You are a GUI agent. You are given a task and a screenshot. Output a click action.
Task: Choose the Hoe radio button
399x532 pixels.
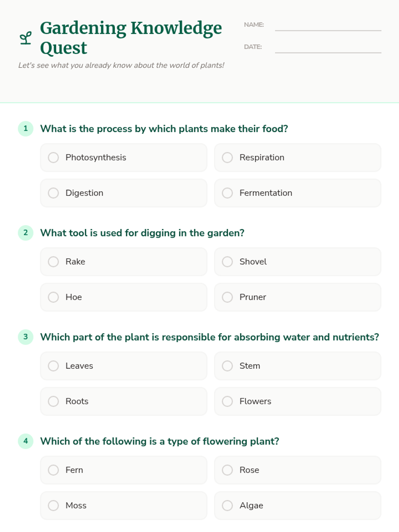[54, 297]
